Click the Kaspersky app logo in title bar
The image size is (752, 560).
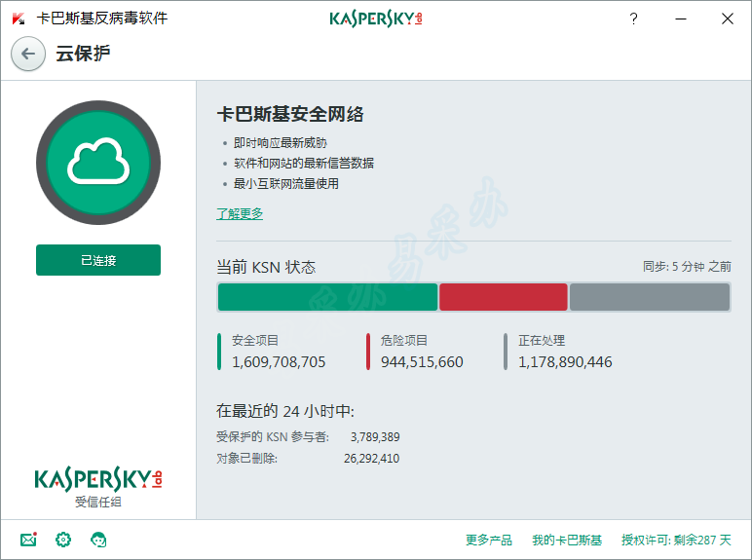[x=19, y=19]
